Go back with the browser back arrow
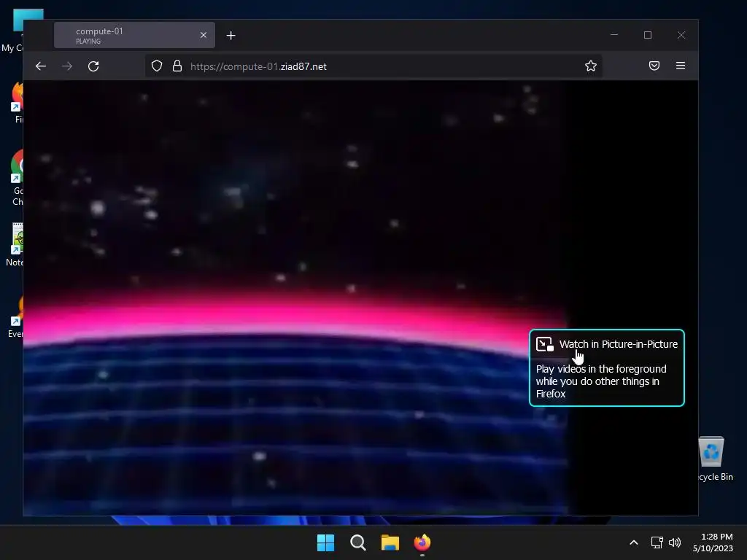This screenshot has height=560, width=747. coord(41,66)
